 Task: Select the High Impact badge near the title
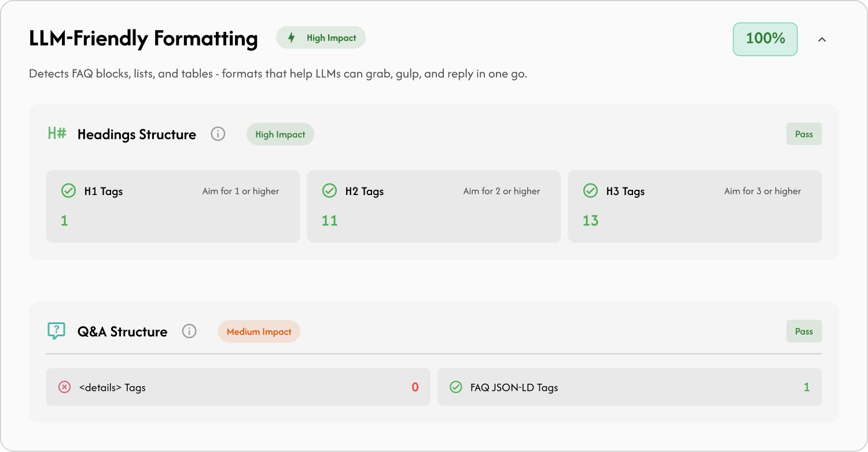pos(321,37)
